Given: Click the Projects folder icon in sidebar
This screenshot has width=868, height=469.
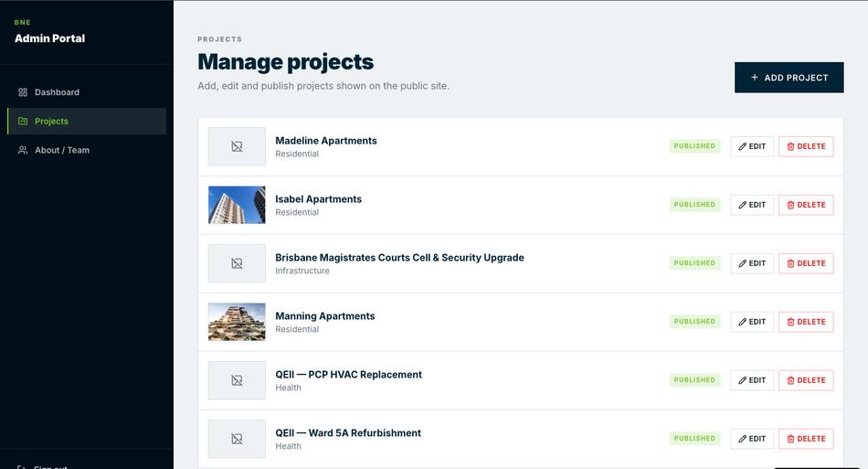Looking at the screenshot, I should click(x=23, y=122).
